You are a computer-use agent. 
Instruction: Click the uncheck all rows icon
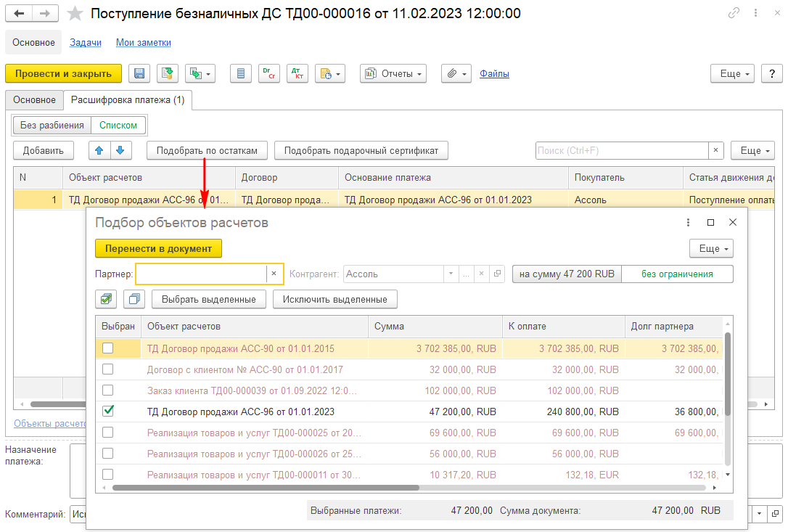(134, 299)
